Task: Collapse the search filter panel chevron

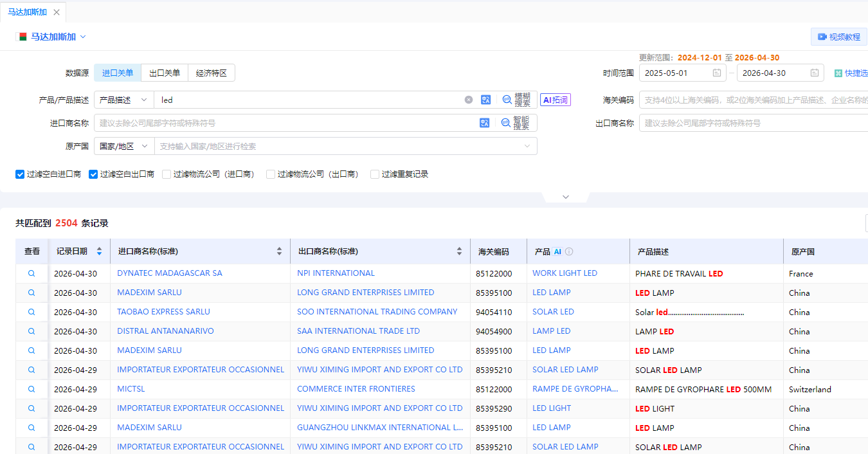Action: tap(566, 197)
